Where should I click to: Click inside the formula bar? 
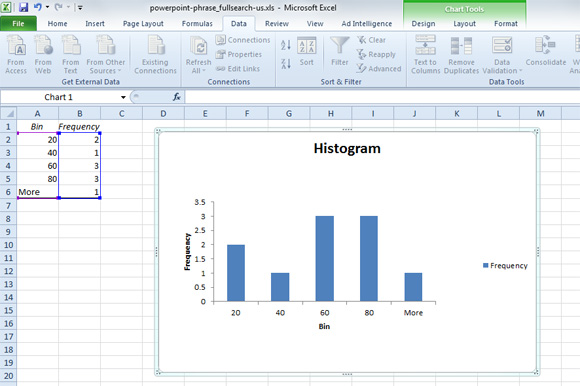pyautogui.click(x=382, y=97)
